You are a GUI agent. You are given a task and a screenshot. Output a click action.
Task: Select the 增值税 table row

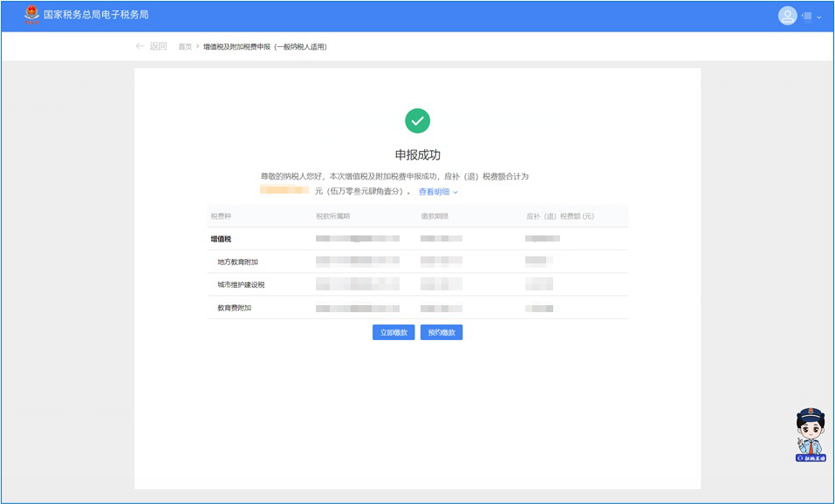tap(417, 238)
